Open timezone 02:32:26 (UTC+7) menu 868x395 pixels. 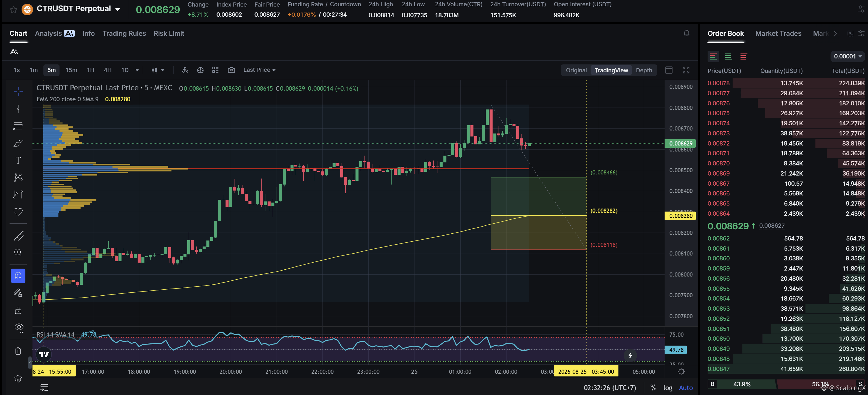tap(609, 388)
